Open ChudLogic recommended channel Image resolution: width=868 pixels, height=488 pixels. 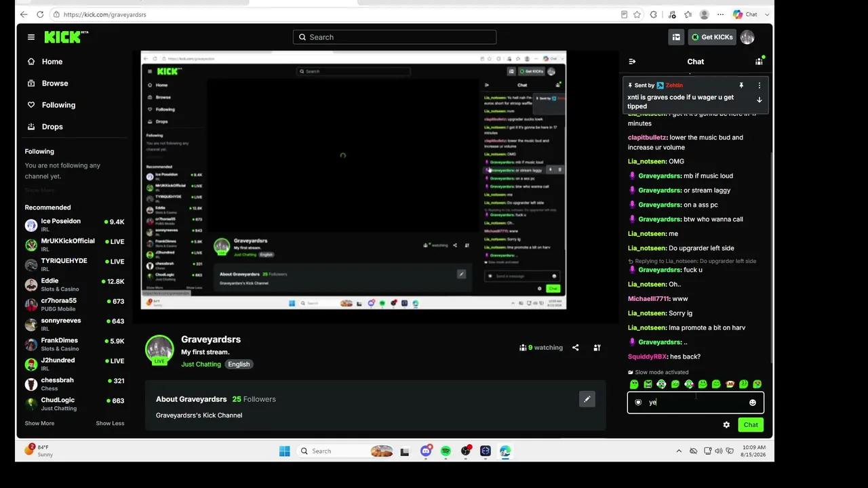tap(75, 404)
